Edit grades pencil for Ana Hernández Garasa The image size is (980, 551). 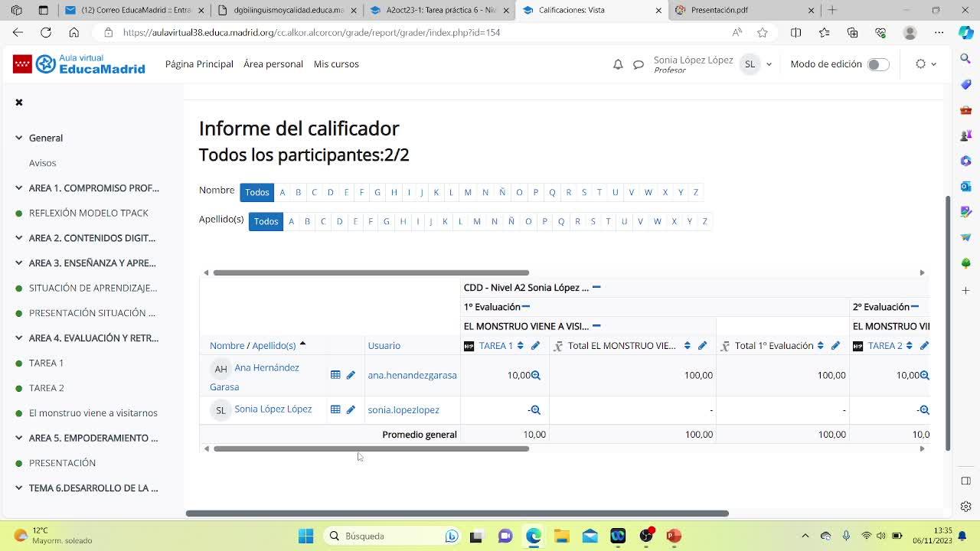tap(351, 375)
